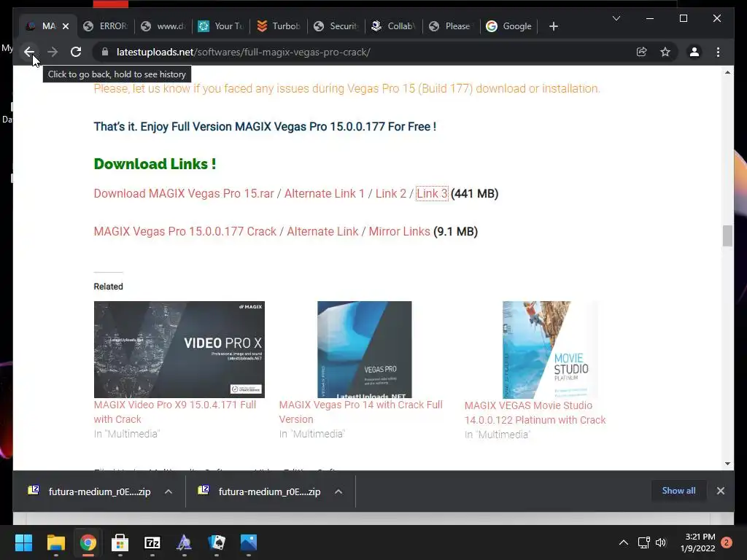747x560 pixels.
Task: Switch to the Securit tab
Action: click(x=336, y=26)
